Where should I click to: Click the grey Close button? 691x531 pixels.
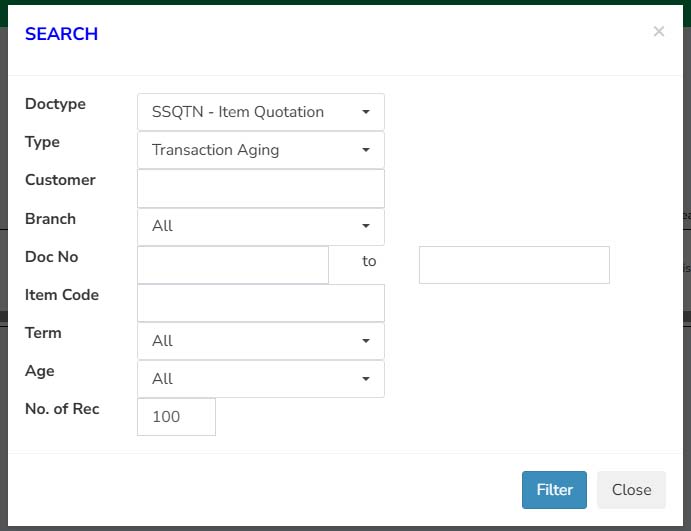631,490
